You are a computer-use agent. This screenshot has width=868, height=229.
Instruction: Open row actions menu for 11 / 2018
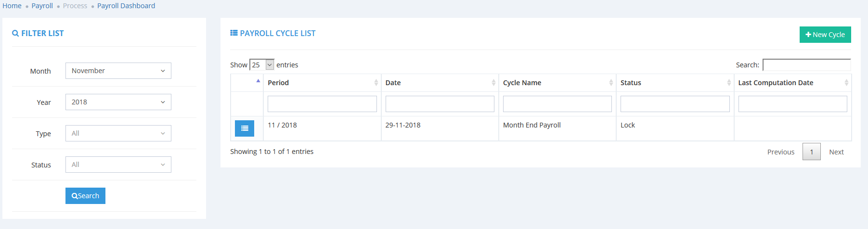245,128
